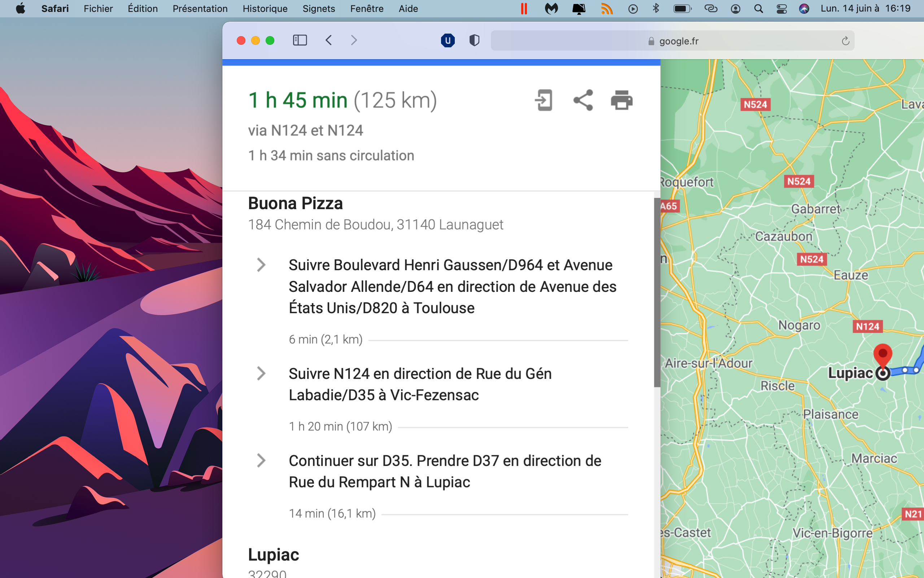The image size is (924, 578).
Task: Launch Siri from menu bar
Action: 804,8
